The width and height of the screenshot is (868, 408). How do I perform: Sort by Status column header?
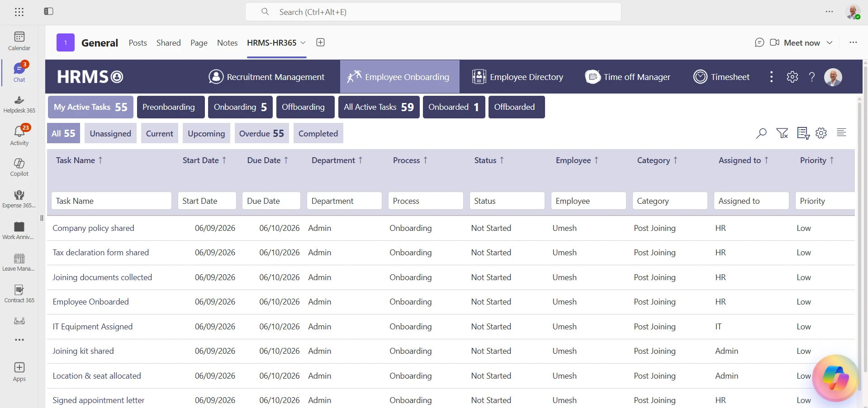[489, 160]
